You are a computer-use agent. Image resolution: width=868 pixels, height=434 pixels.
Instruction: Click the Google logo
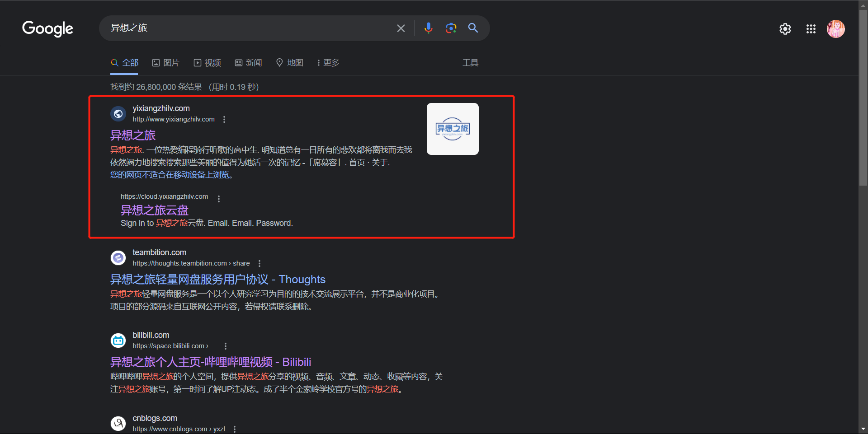pos(47,28)
